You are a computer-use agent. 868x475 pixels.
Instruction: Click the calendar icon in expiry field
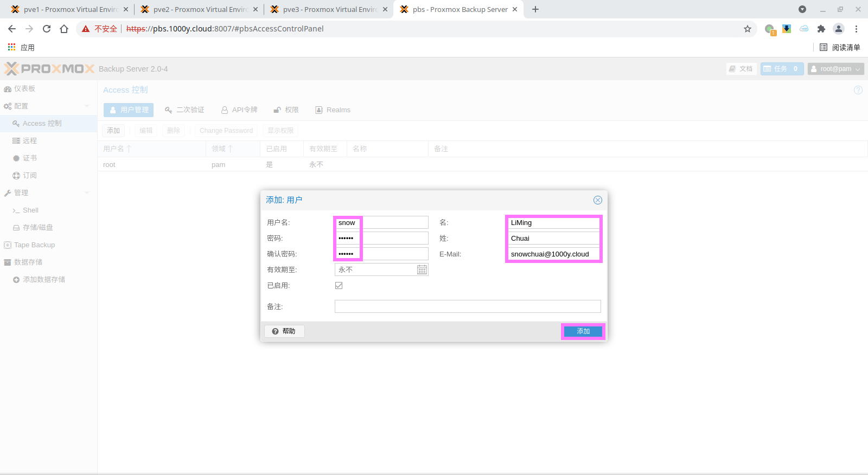[x=422, y=270]
